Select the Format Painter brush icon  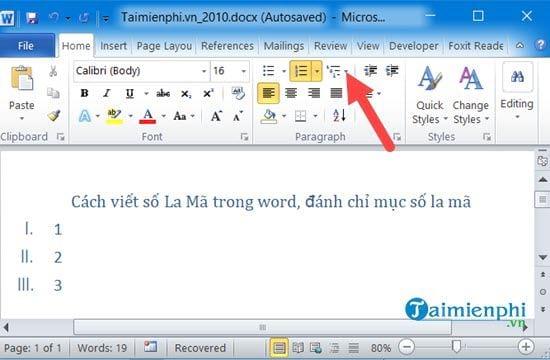coord(53,115)
